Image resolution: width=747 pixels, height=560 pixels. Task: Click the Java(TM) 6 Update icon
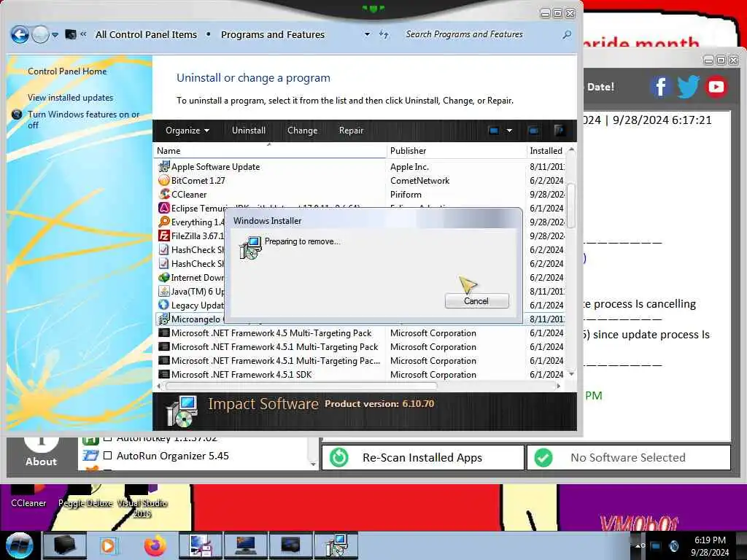164,291
